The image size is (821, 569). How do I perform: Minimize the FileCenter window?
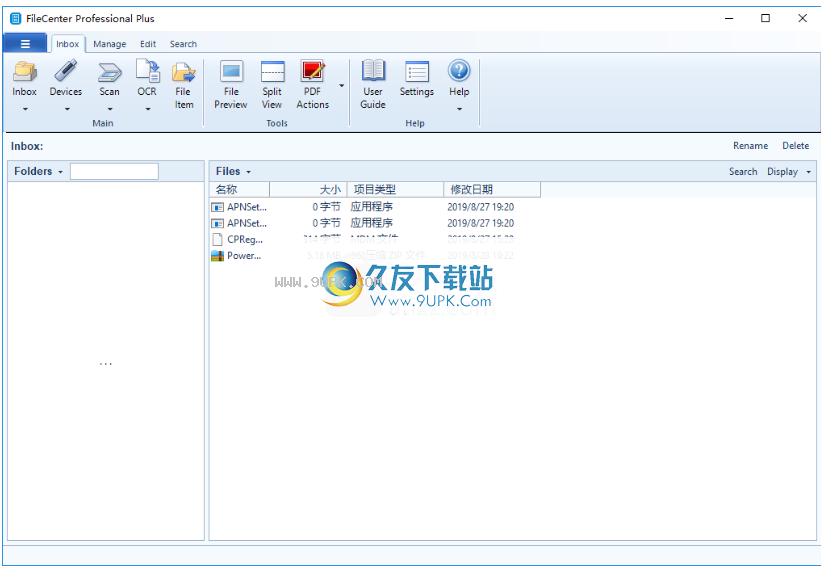click(x=729, y=18)
